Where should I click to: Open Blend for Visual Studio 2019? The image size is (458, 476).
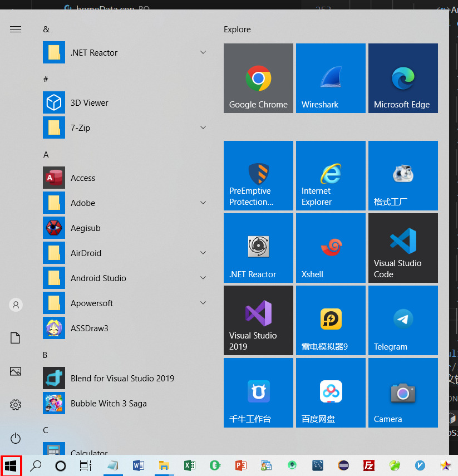point(126,378)
